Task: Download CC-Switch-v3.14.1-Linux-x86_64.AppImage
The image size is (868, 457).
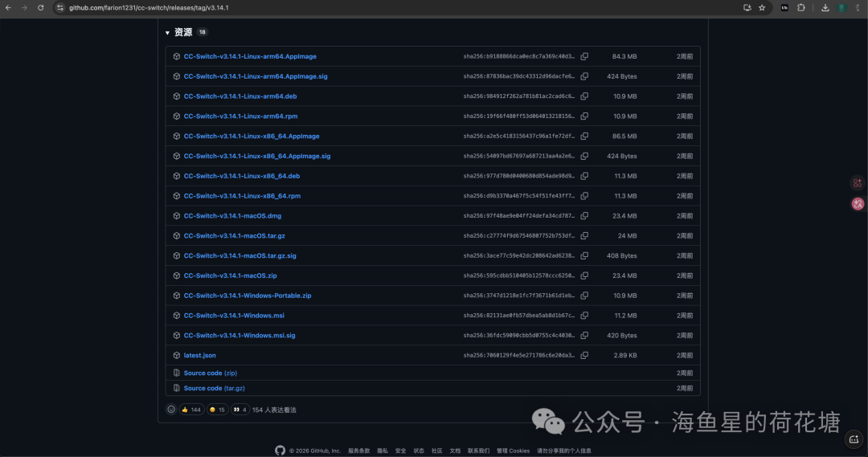Action: (x=252, y=136)
